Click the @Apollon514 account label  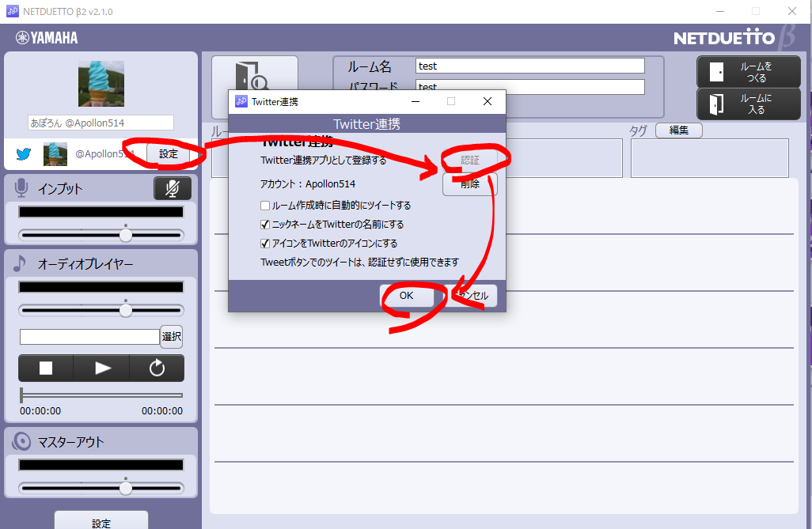(105, 153)
